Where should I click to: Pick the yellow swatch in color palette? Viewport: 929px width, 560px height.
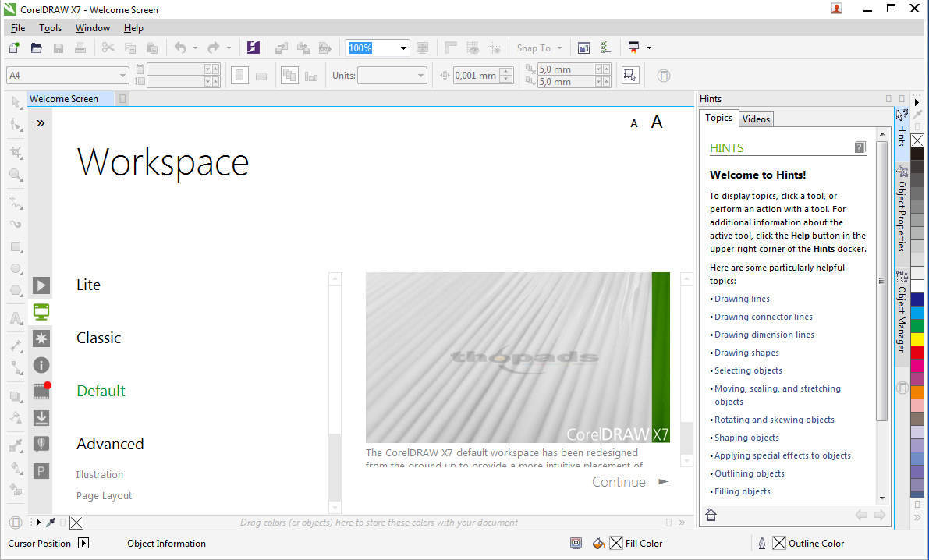pyautogui.click(x=917, y=339)
